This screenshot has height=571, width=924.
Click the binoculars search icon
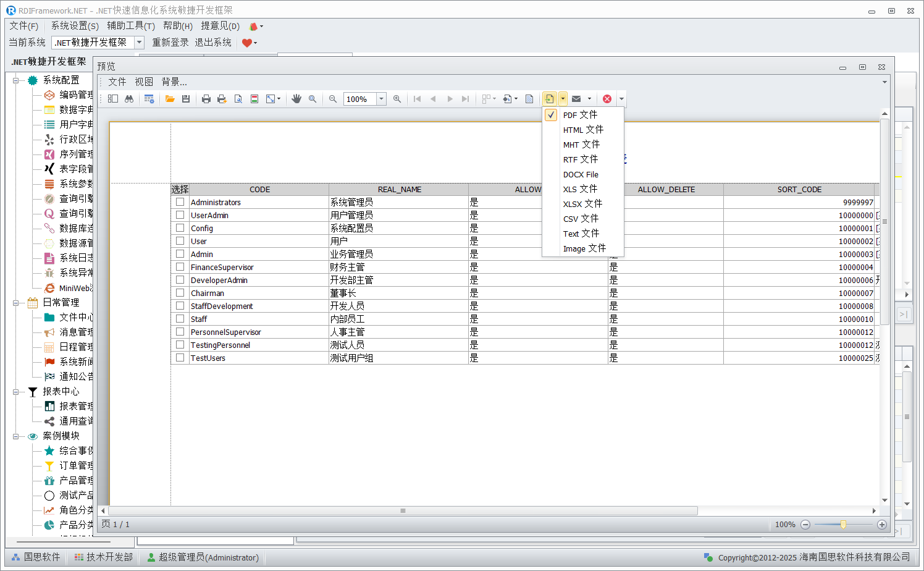(x=129, y=99)
